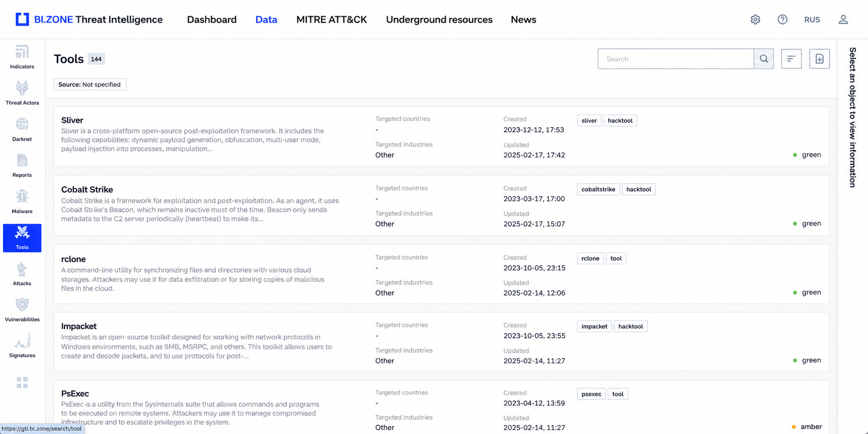Image resolution: width=868 pixels, height=434 pixels.
Task: Click the Source: Not specified filter chip
Action: [90, 85]
